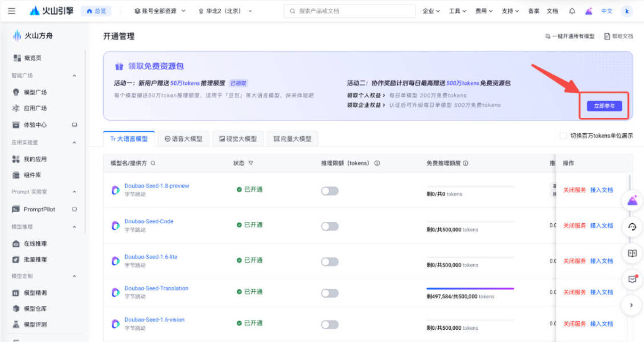
Task: Switch to the 语音大模型 tab
Action: coord(184,139)
